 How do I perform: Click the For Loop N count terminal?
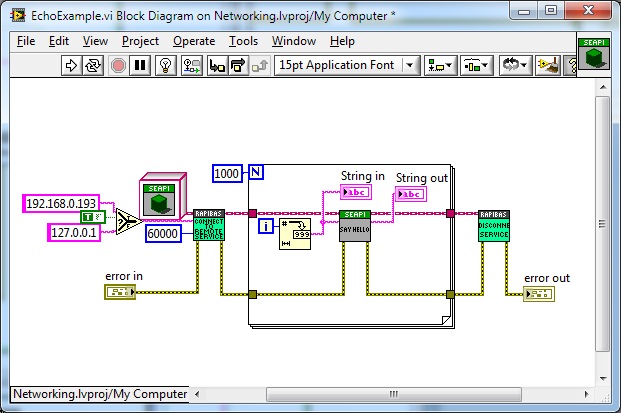(x=256, y=172)
